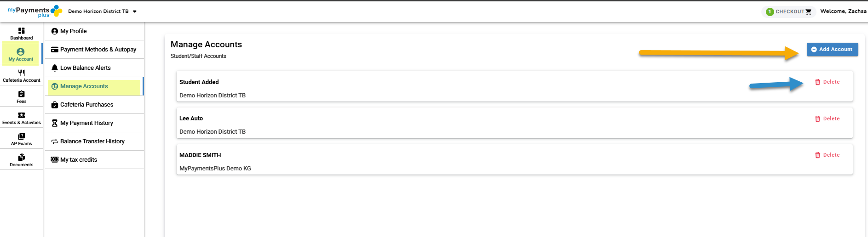The height and width of the screenshot is (237, 868).
Task: Click the My Account person icon
Action: [x=21, y=52]
